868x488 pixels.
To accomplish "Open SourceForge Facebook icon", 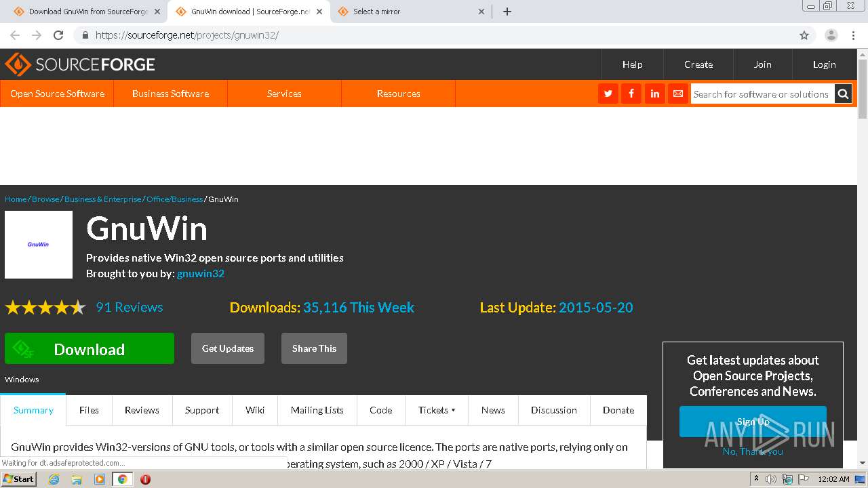I will (x=631, y=94).
